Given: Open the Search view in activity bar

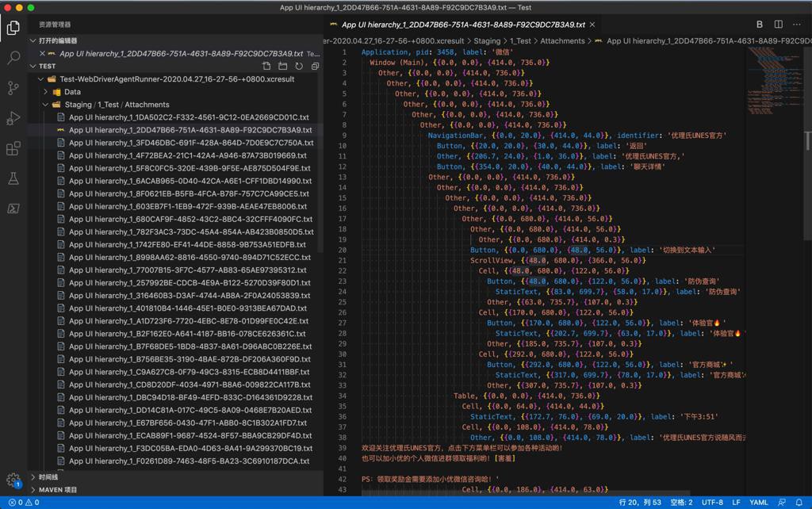Looking at the screenshot, I should [13, 57].
